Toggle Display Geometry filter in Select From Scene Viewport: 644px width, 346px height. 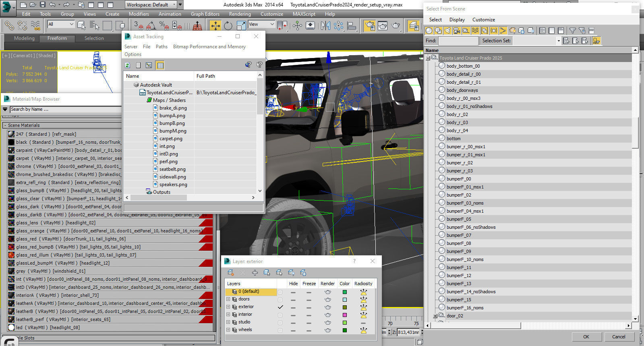point(429,31)
